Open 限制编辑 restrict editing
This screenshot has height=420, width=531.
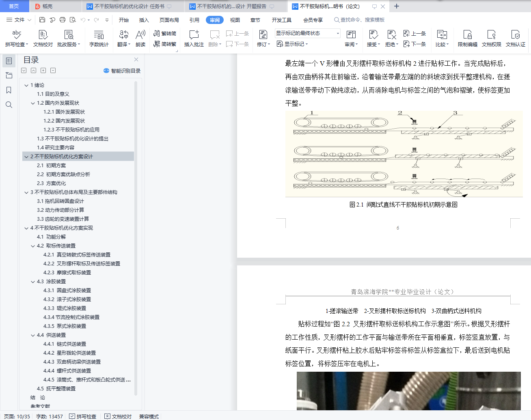point(468,39)
